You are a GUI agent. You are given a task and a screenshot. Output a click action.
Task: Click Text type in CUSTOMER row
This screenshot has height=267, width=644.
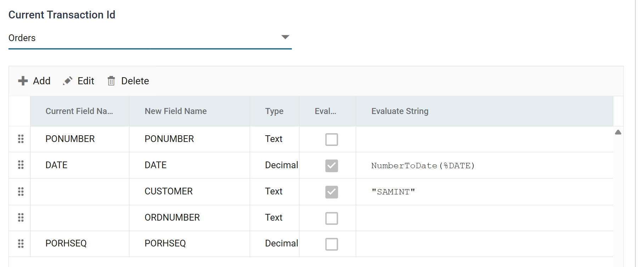[x=274, y=191]
